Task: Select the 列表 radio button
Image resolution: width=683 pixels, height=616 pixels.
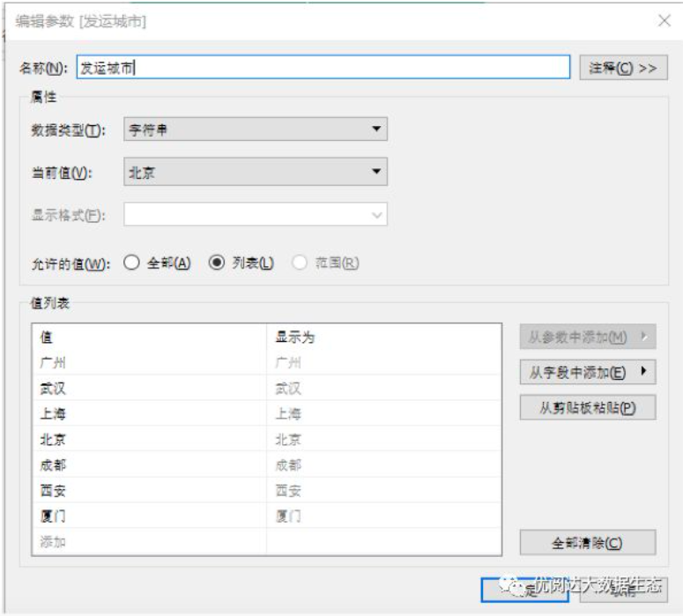Action: click(x=217, y=263)
